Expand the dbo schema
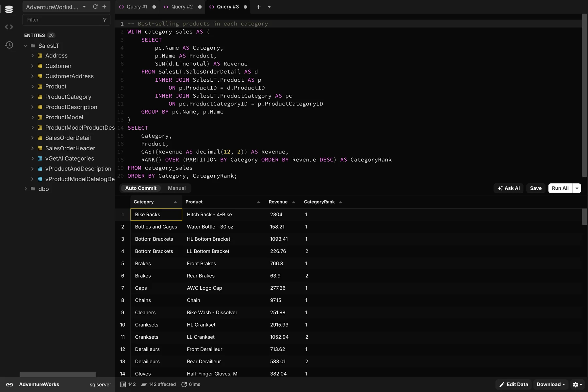588x392 pixels. (26, 189)
